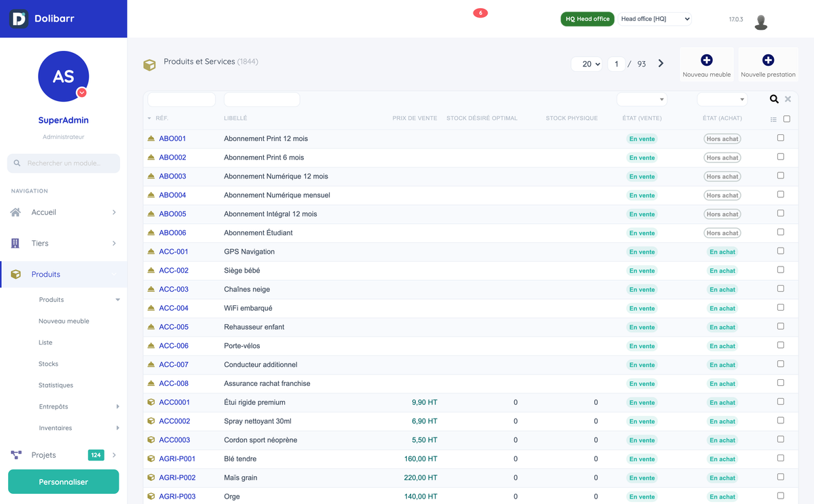Click the product box icon beside ACC0001

(x=151, y=402)
